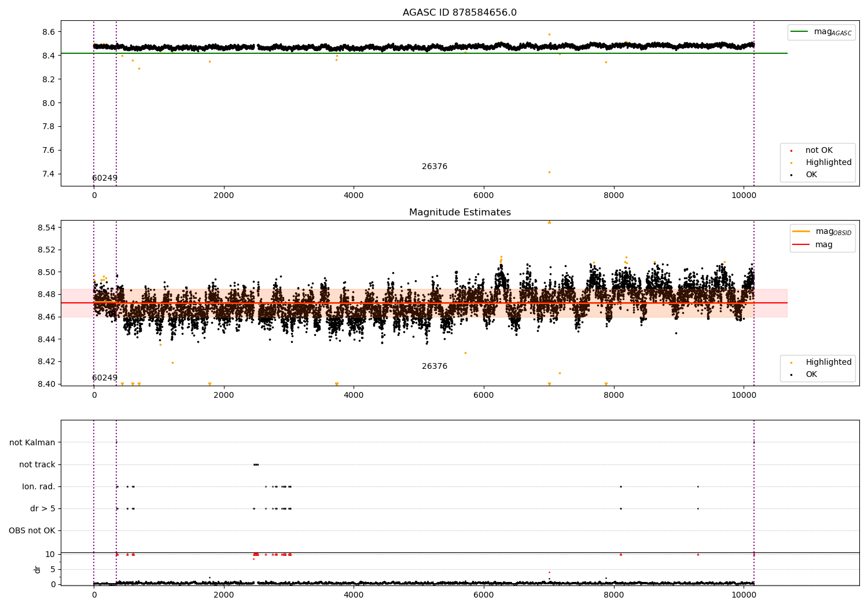Viewport: 868px width, 608px height.
Task: Click the 10 tick label on the dr axis
Action: click(50, 554)
